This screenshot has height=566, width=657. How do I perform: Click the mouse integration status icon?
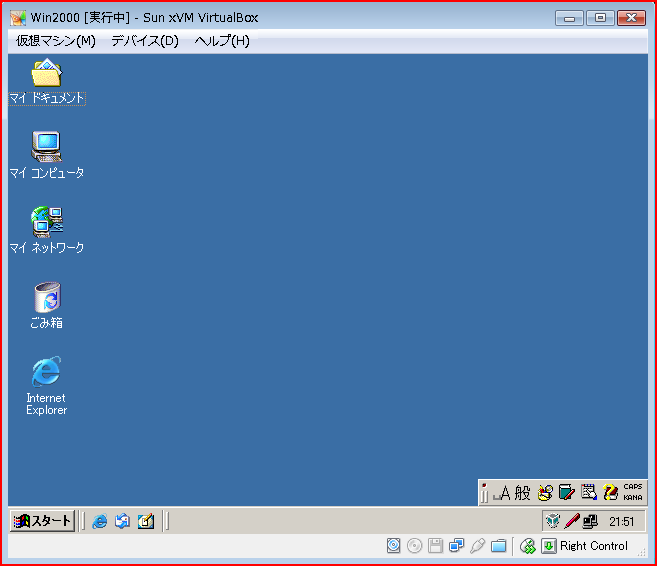pyautogui.click(x=528, y=546)
